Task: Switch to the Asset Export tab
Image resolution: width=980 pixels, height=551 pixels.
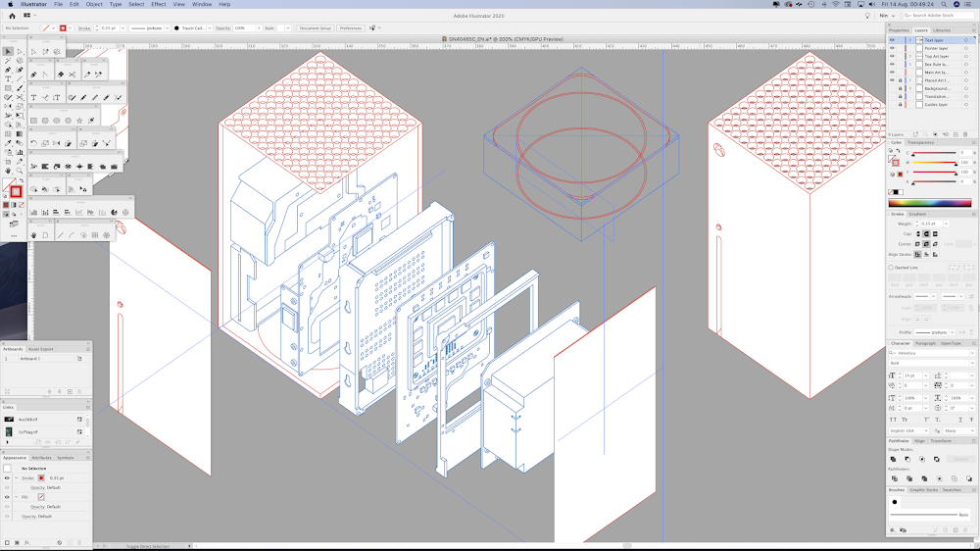Action: click(40, 349)
